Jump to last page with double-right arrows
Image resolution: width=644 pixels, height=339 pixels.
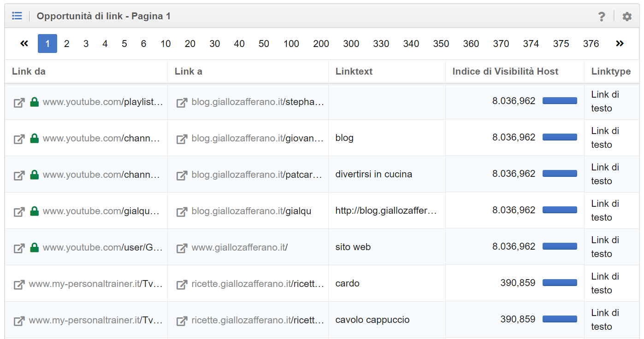pyautogui.click(x=620, y=44)
